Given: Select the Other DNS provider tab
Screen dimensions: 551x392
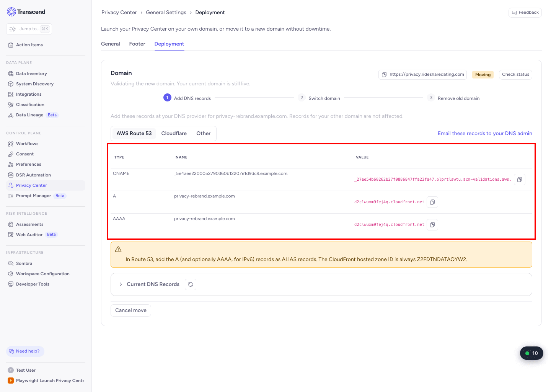Looking at the screenshot, I should click(204, 134).
